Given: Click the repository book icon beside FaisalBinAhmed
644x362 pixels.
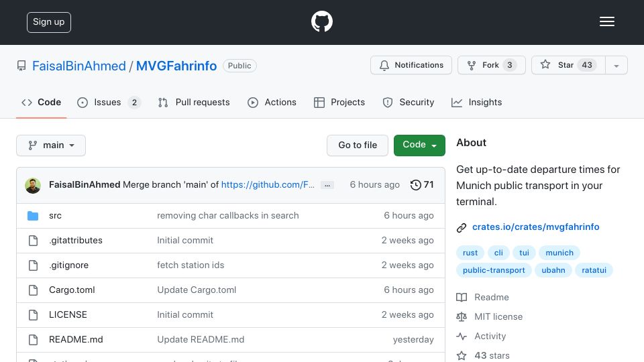Looking at the screenshot, I should (x=21, y=66).
